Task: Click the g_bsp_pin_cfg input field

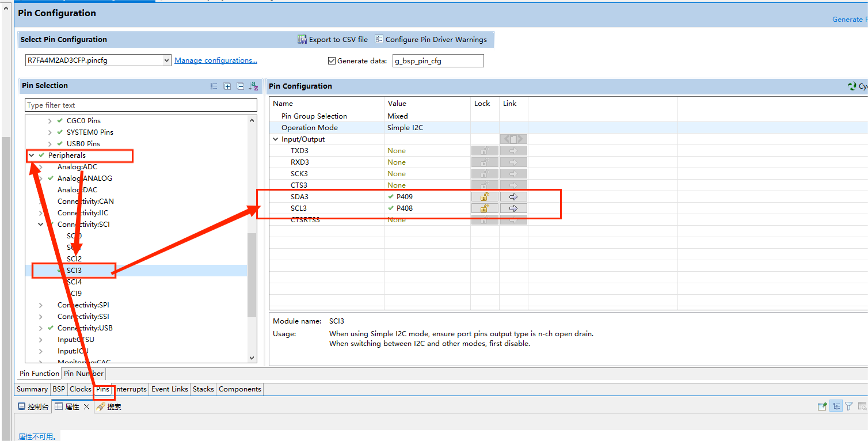Action: point(438,60)
